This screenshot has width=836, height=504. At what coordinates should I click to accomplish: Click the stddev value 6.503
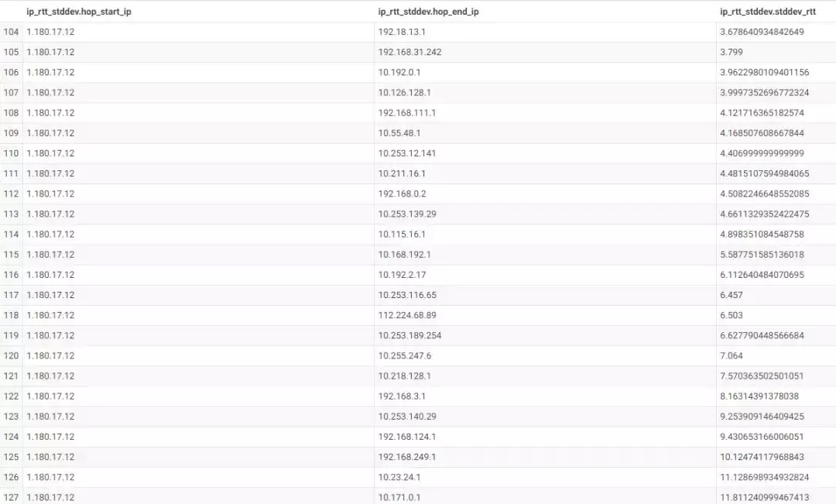731,315
